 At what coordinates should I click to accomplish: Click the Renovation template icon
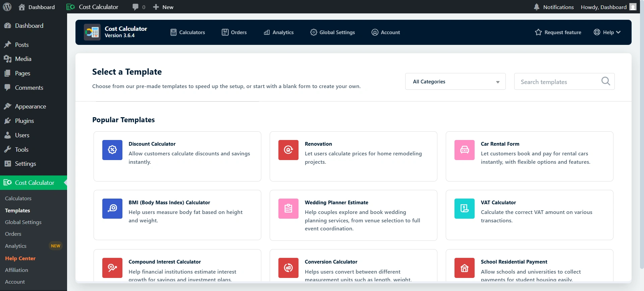click(288, 150)
